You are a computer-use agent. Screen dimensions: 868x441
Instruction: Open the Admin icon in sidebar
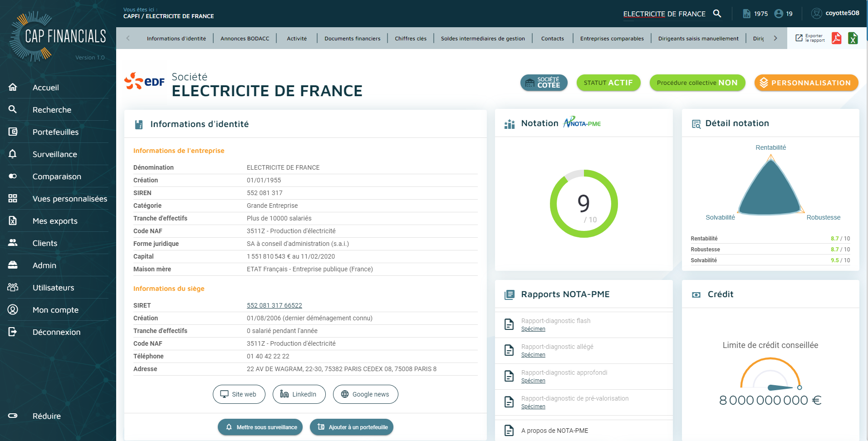tap(13, 265)
